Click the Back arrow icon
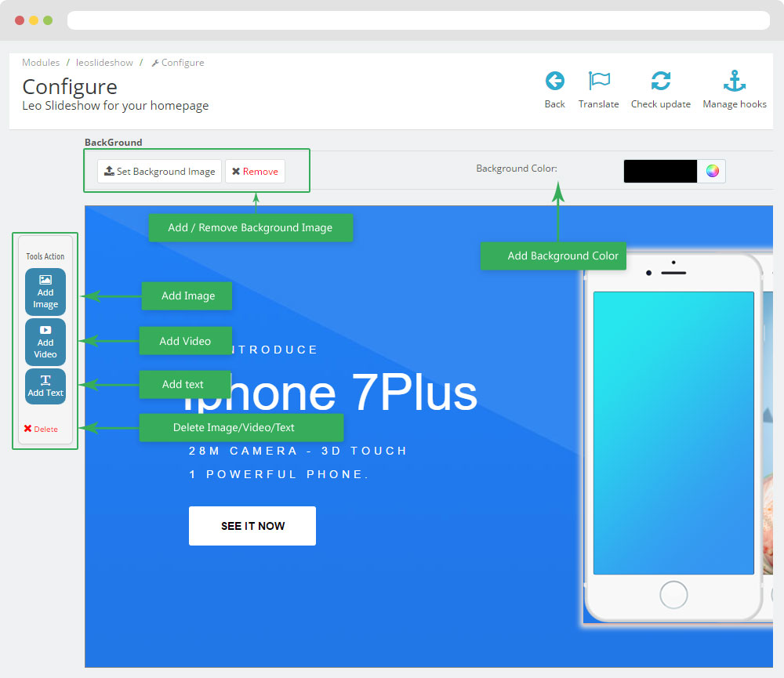The width and height of the screenshot is (784, 678). [x=554, y=81]
